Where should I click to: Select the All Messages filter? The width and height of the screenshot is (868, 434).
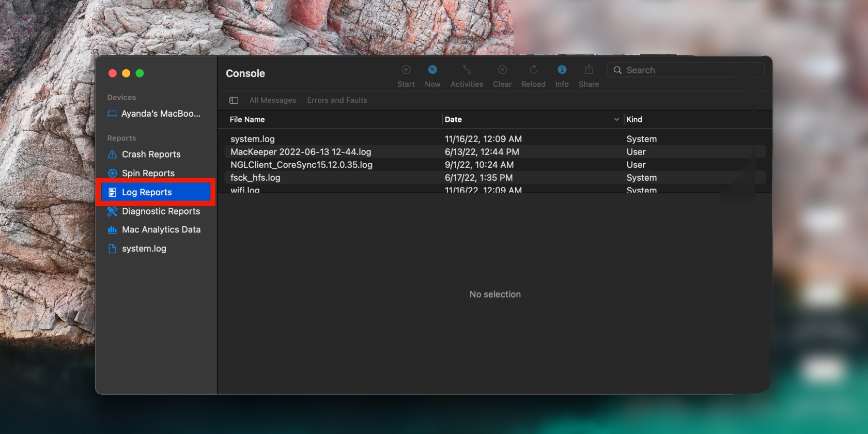[x=273, y=100]
